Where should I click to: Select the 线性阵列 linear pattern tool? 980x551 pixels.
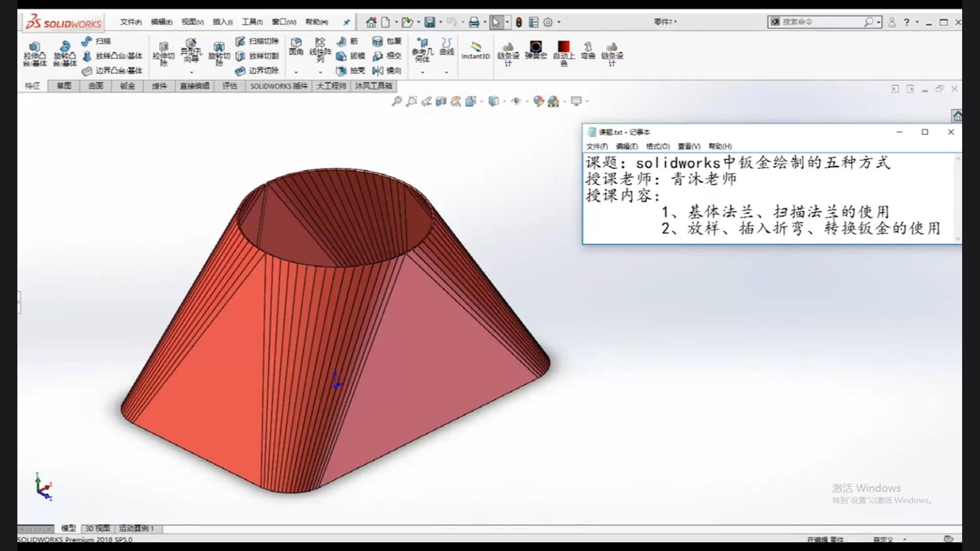pos(320,49)
